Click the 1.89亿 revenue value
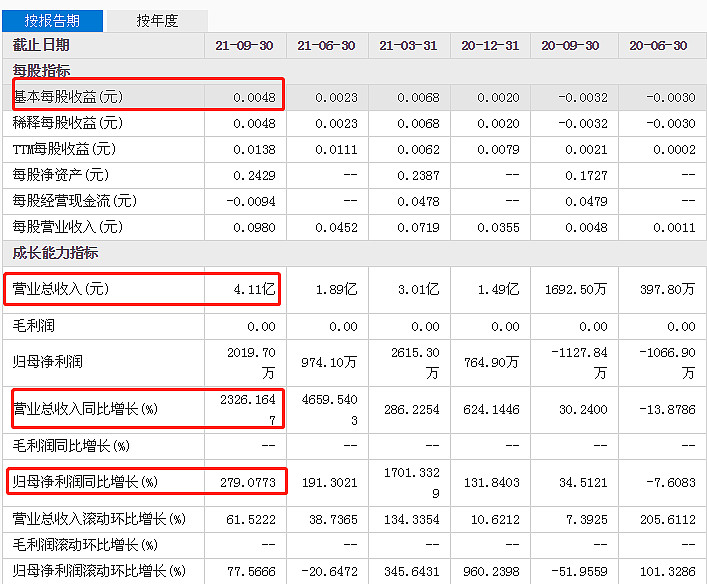The width and height of the screenshot is (707, 584). click(x=336, y=289)
